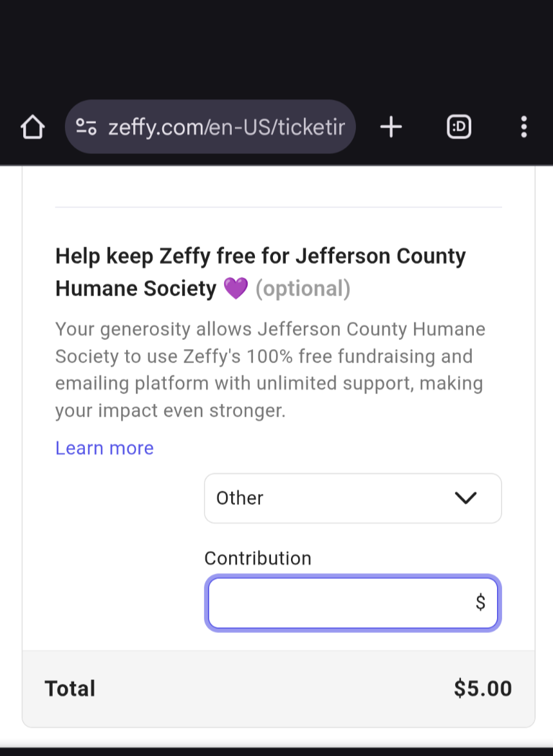Expand the dropdown chevron arrow
Screen dimensions: 553x756
coord(465,498)
